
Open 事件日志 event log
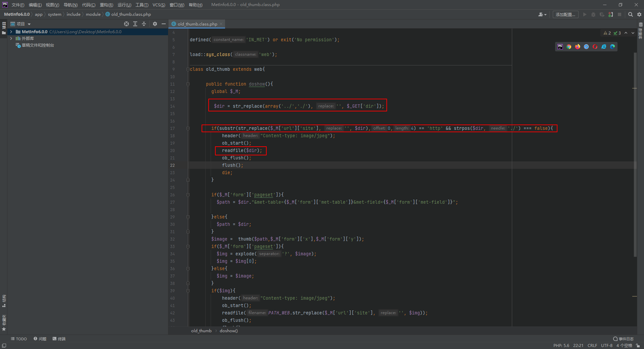(x=624, y=339)
